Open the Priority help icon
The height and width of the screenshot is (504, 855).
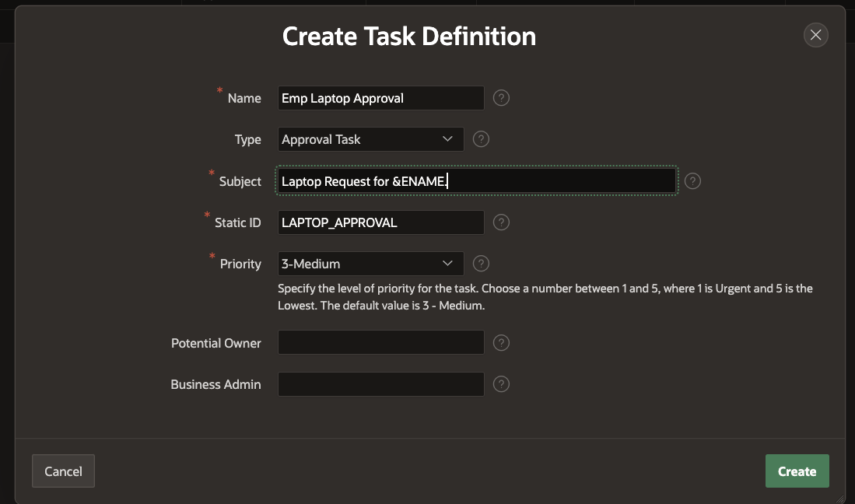pyautogui.click(x=482, y=264)
